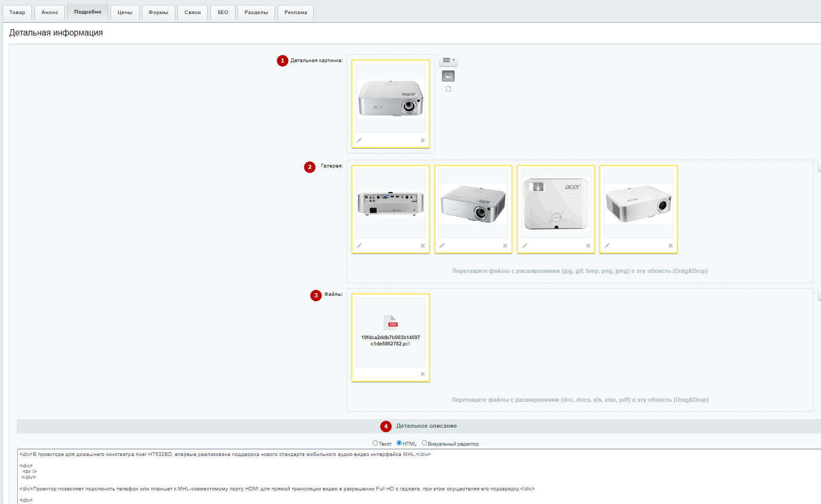
Task: Switch to the Связи tab
Action: point(193,13)
